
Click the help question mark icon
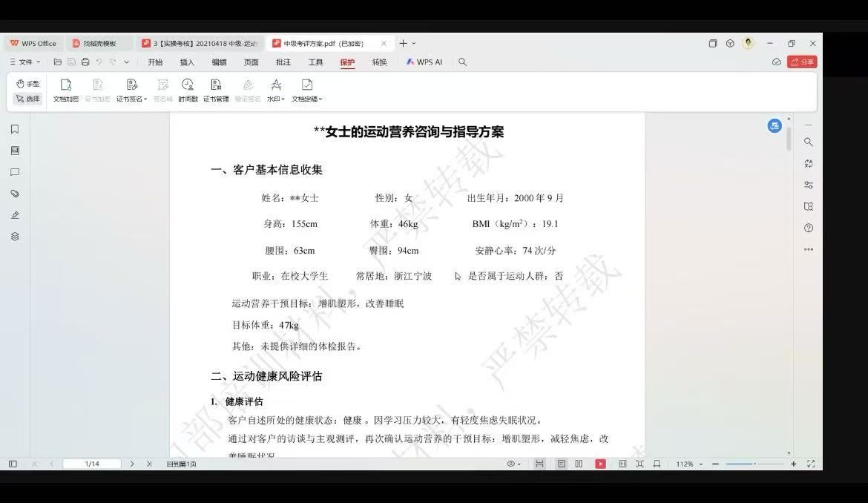pyautogui.click(x=809, y=228)
